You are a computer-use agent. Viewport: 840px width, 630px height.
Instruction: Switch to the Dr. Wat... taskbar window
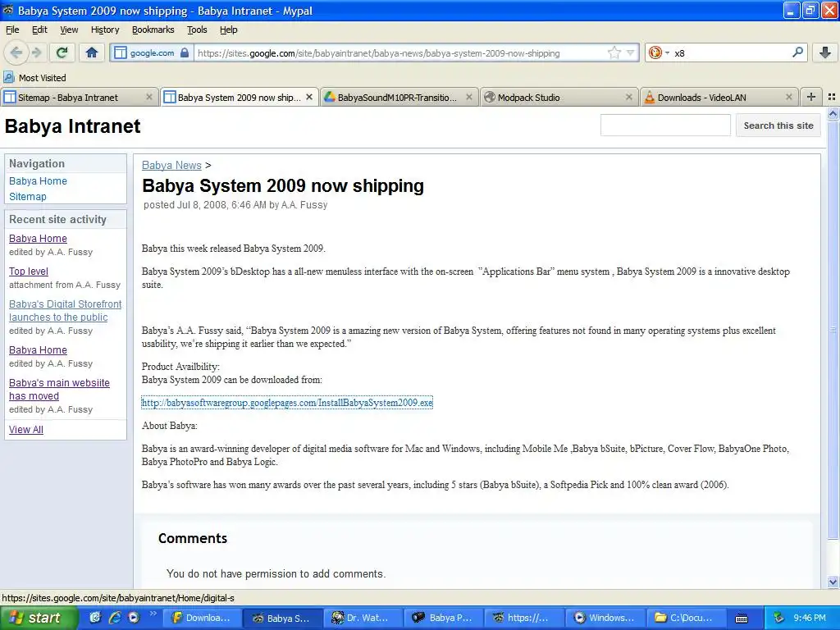pos(363,619)
